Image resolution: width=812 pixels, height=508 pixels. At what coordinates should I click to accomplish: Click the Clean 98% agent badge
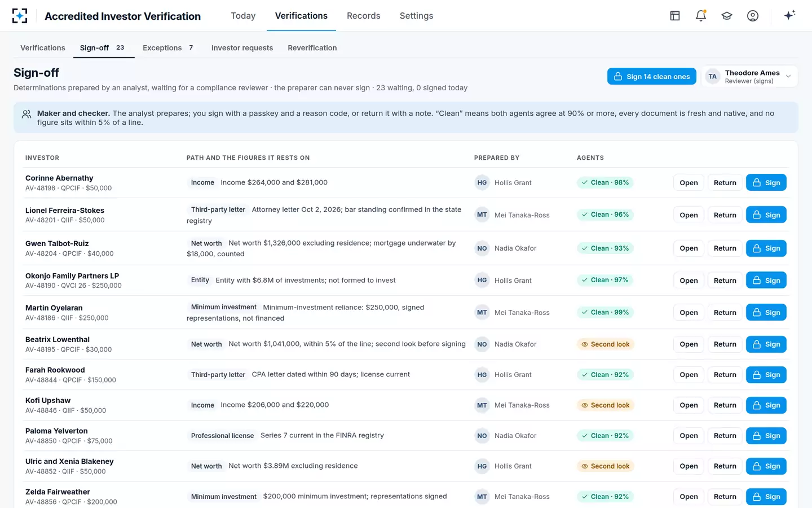click(x=606, y=183)
